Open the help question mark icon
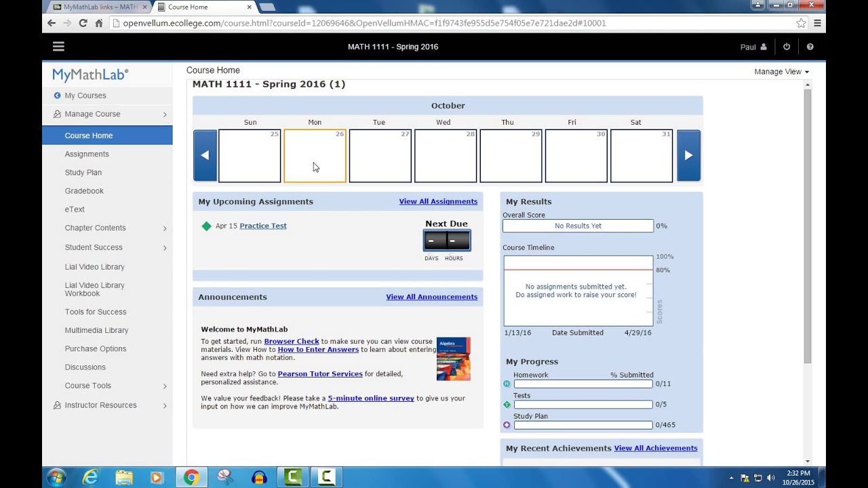The image size is (868, 488). pyautogui.click(x=810, y=47)
